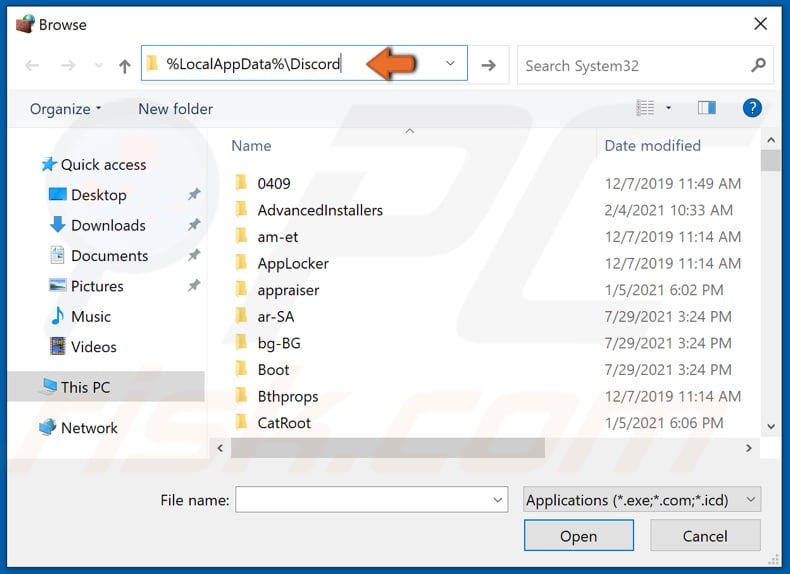Click the Open button

pos(578,536)
